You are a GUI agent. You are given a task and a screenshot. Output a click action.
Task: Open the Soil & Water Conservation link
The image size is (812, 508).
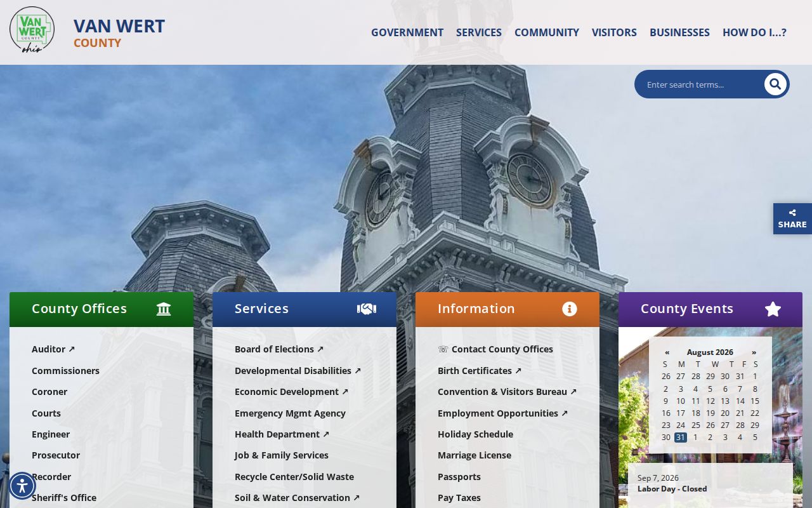297,498
